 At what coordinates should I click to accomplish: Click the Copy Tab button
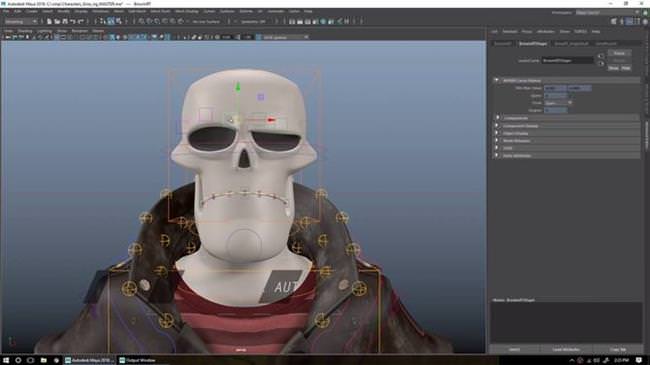pyautogui.click(x=618, y=350)
